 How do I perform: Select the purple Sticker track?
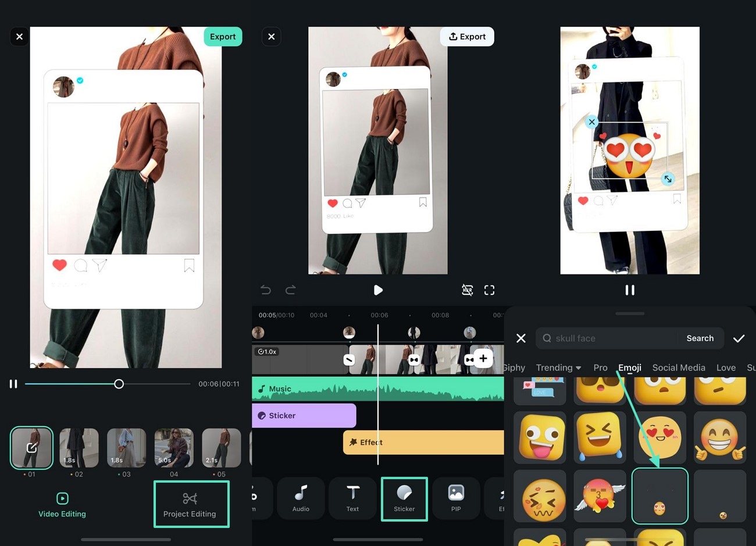[x=304, y=416]
